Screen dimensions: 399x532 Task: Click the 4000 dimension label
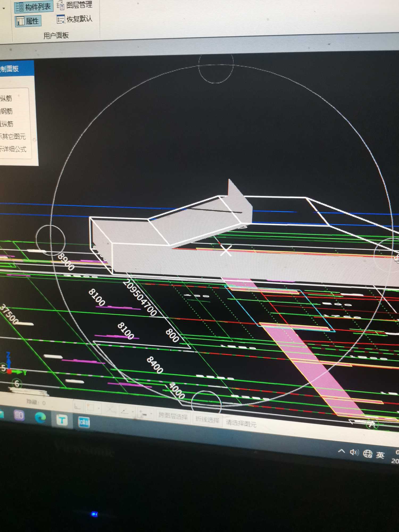(177, 391)
